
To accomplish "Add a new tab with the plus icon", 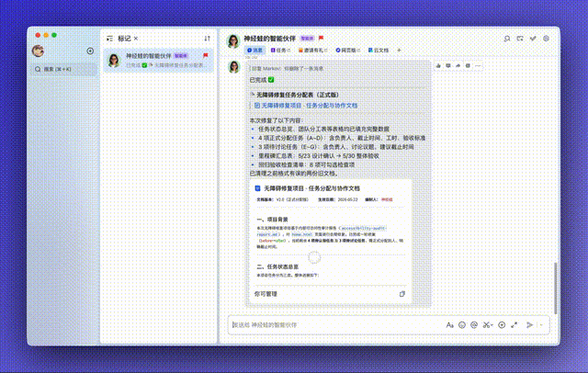I will click(x=399, y=50).
